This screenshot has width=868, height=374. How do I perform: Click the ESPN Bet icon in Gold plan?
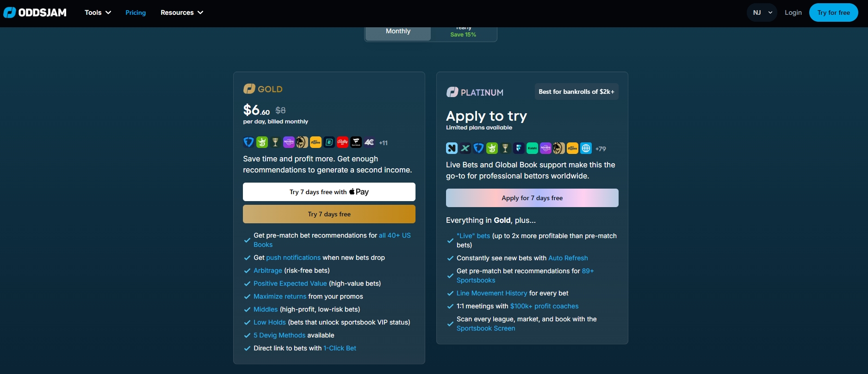(329, 142)
